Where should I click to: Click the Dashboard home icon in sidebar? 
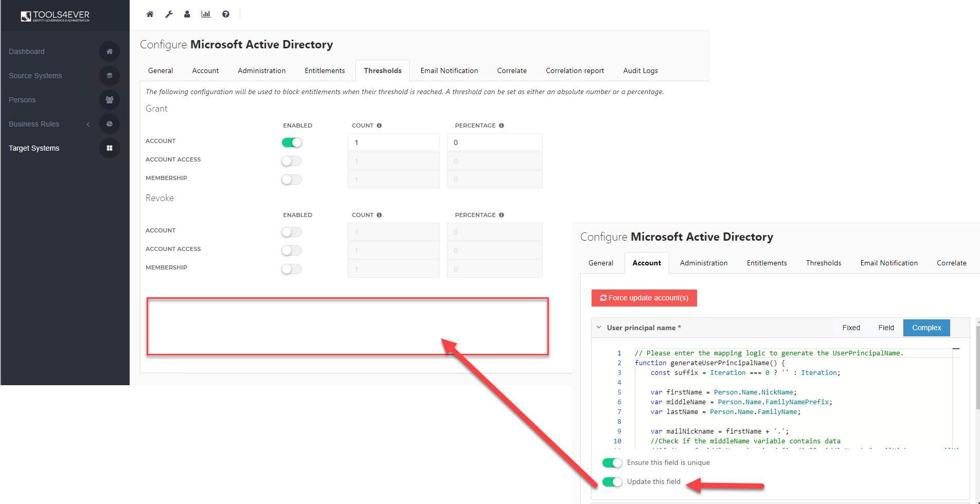[x=110, y=51]
